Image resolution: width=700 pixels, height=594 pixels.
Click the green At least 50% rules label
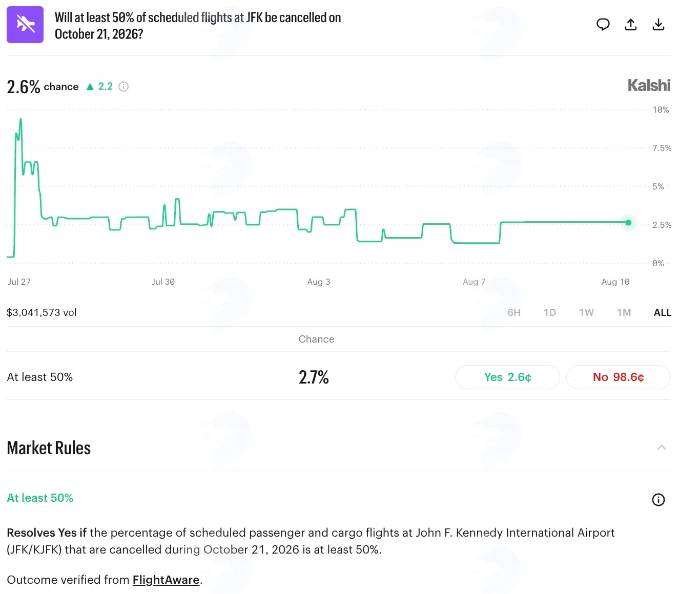40,498
